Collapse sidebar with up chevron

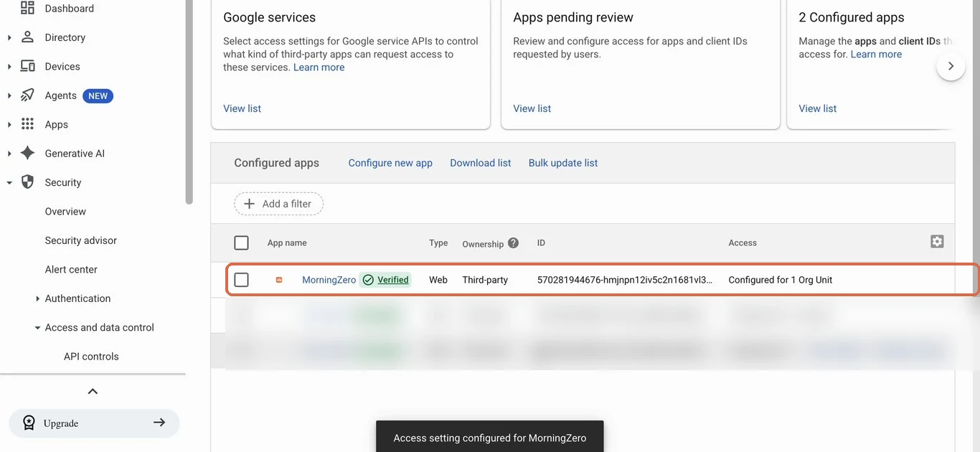(93, 391)
